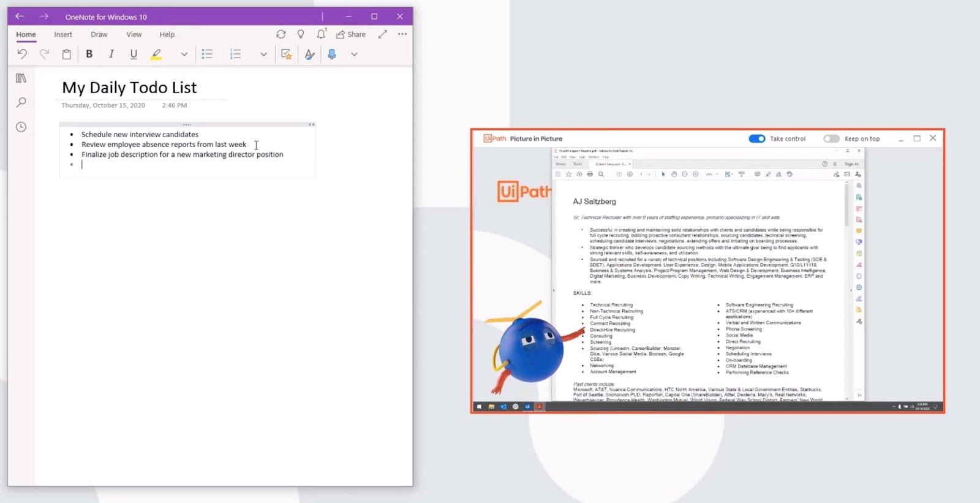Go forward with the title bar arrow
The image size is (980, 503).
click(x=44, y=17)
